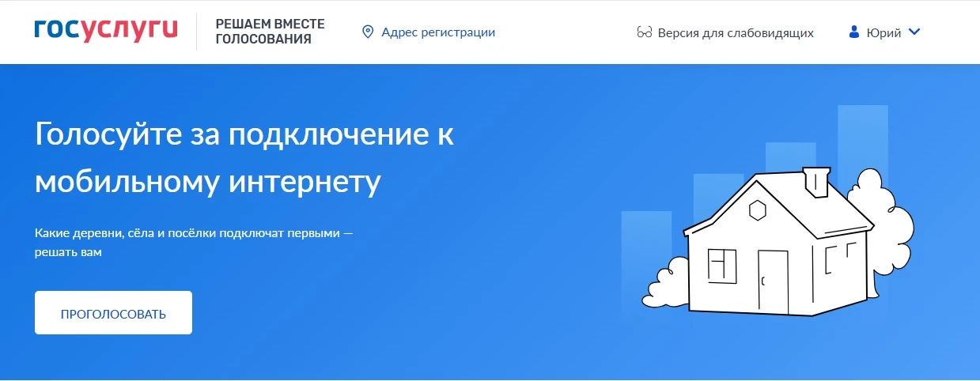Image resolution: width=980 pixels, height=381 pixels.
Task: Enable Версия для слабовидящих
Action: pos(736,32)
